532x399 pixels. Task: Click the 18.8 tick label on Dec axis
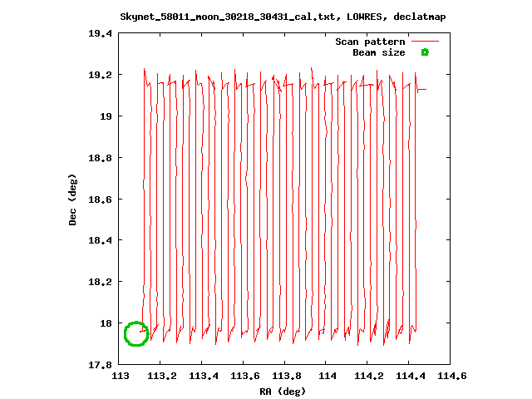pos(100,158)
